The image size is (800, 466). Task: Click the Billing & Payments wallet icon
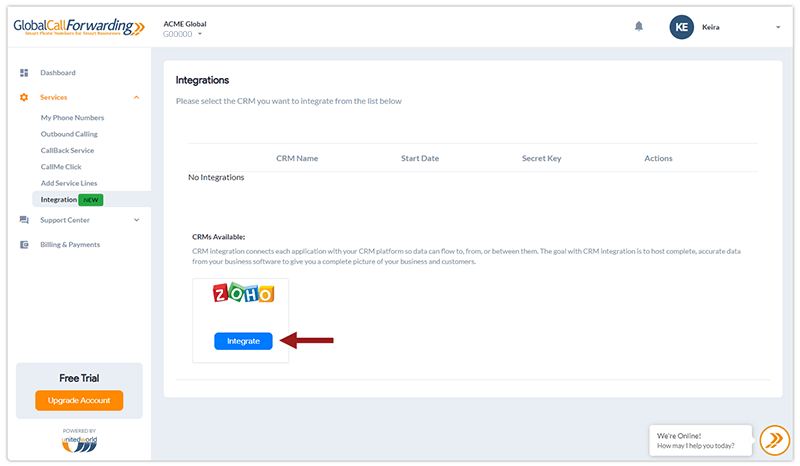[24, 244]
